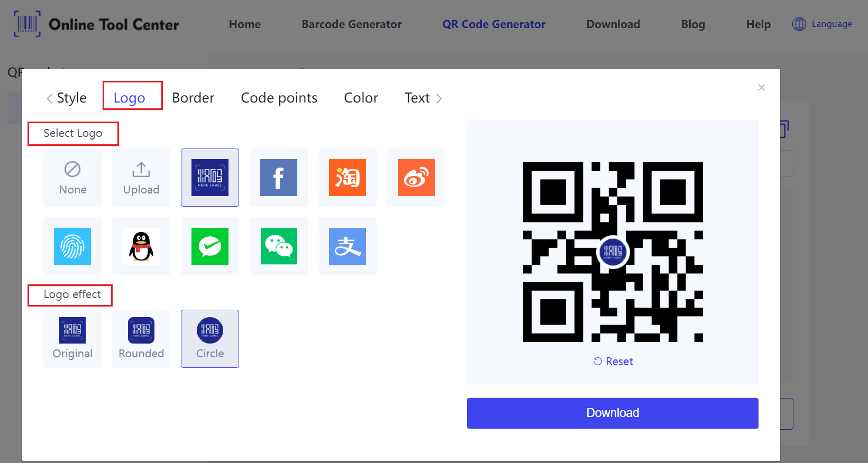Click the blue Download button
The image size is (868, 463).
pos(613,413)
